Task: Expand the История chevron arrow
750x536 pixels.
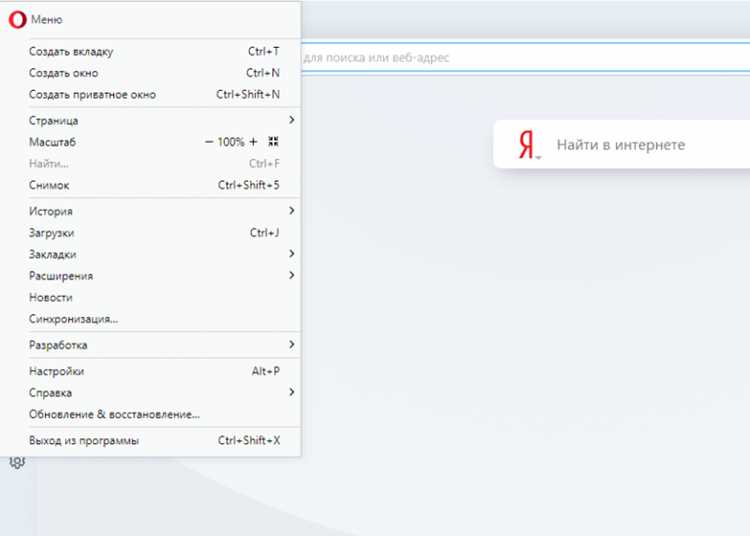Action: pyautogui.click(x=291, y=210)
